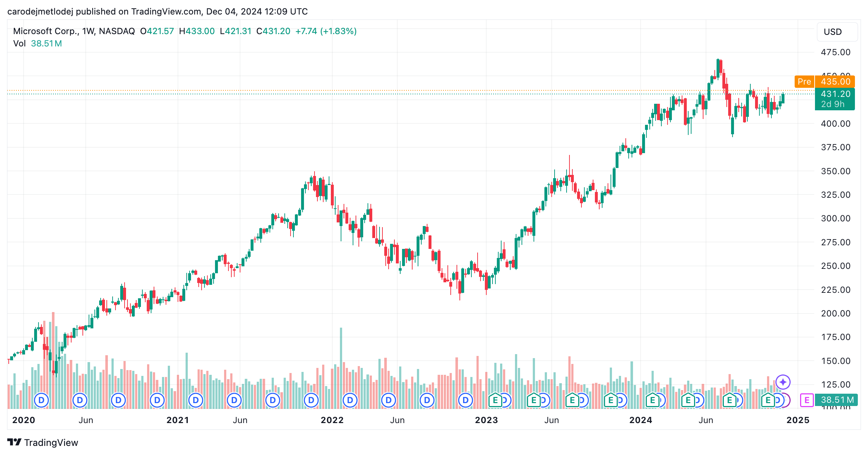The image size is (868, 455).
Task: Click the 300.00 price axis label
Action: (x=836, y=218)
